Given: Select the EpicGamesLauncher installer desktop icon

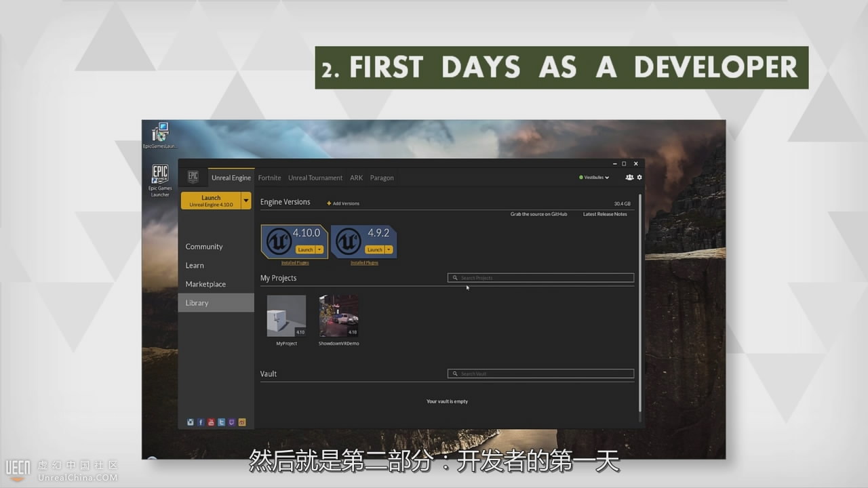Looking at the screenshot, I should point(160,136).
